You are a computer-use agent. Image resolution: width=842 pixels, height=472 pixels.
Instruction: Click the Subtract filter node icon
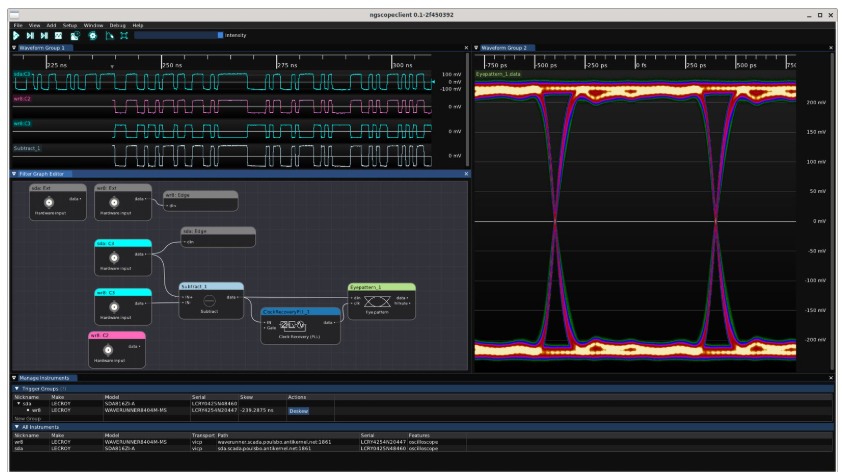point(210,300)
